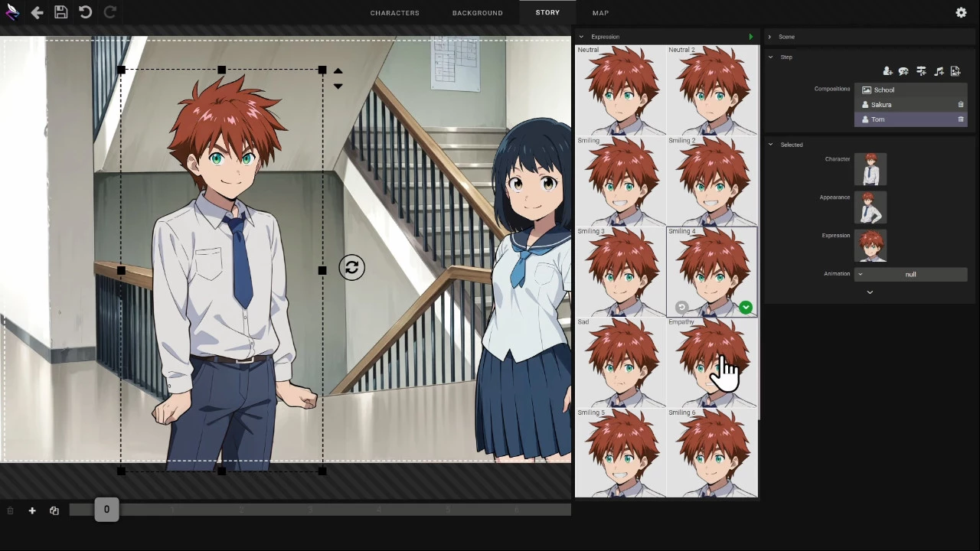Click the save floppy disk icon
The image size is (980, 551).
point(61,12)
